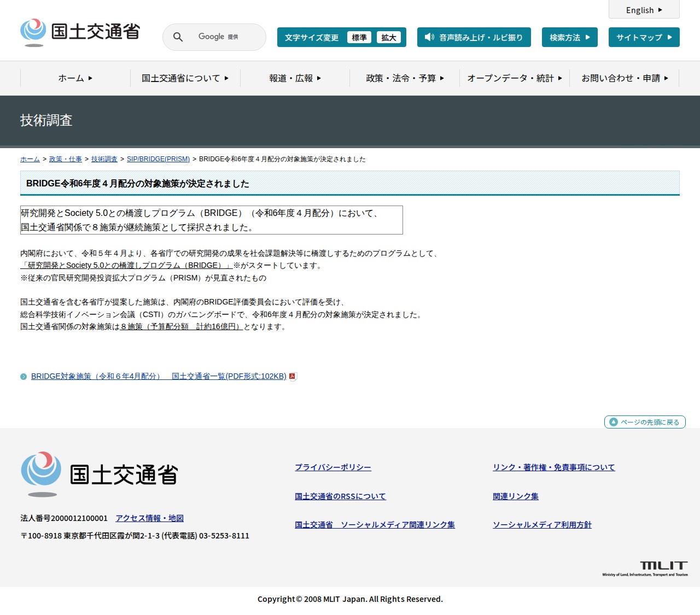Image resolution: width=700 pixels, height=615 pixels.
Task: Expand the 政策・法令・予算 menu
Action: tap(405, 78)
